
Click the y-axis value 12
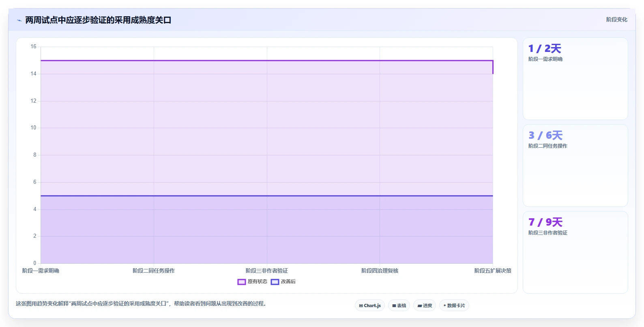33,101
